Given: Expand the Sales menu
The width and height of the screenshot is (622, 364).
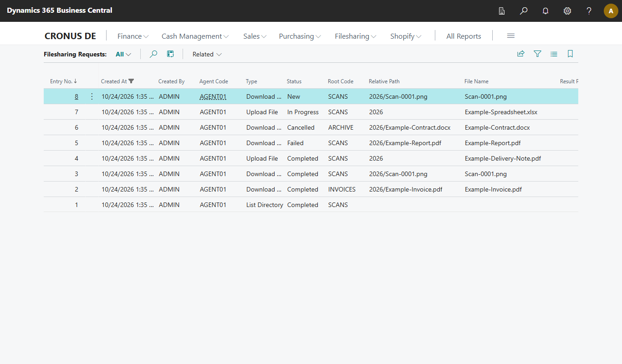Looking at the screenshot, I should click(x=255, y=36).
